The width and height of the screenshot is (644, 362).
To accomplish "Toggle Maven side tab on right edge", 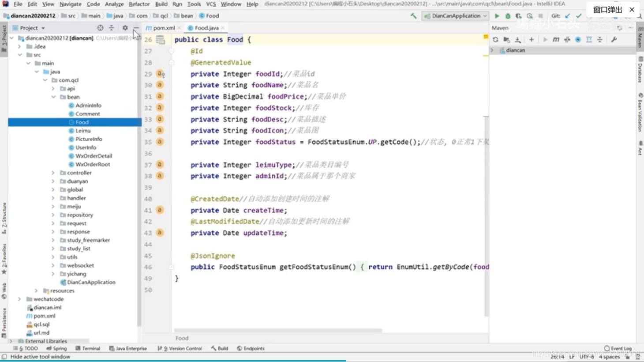I will [x=640, y=38].
